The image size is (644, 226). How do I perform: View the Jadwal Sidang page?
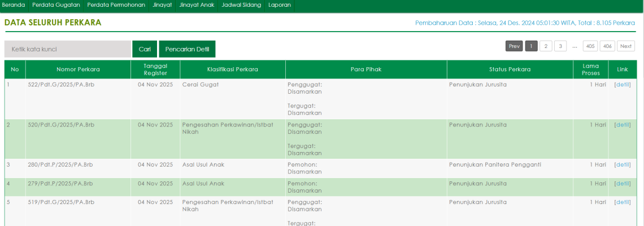pyautogui.click(x=241, y=5)
